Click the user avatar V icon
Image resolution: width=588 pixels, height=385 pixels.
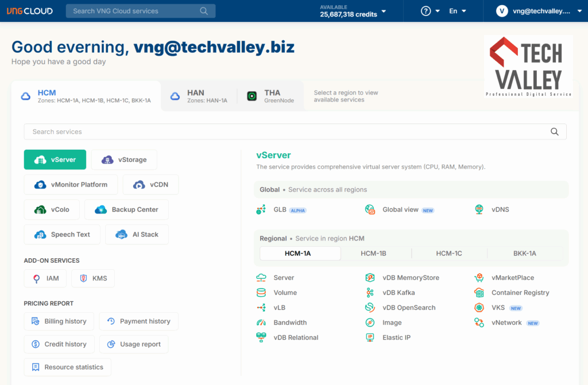coord(502,11)
